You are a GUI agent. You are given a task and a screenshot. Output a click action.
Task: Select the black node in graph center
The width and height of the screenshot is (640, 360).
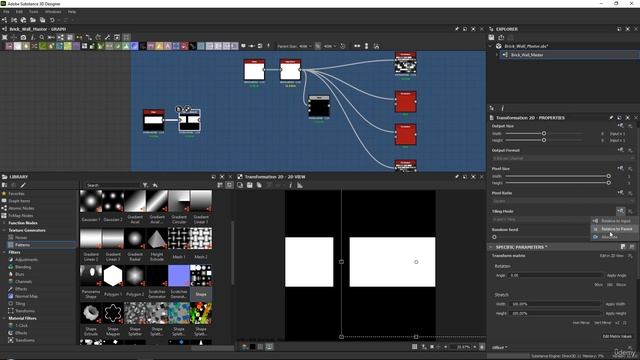pyautogui.click(x=319, y=107)
